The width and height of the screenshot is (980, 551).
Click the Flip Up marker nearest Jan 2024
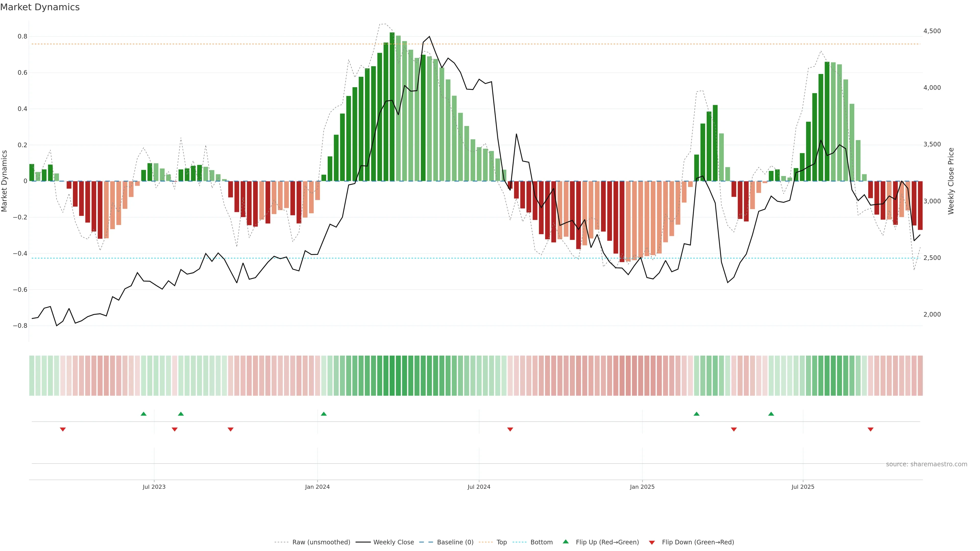tap(324, 414)
